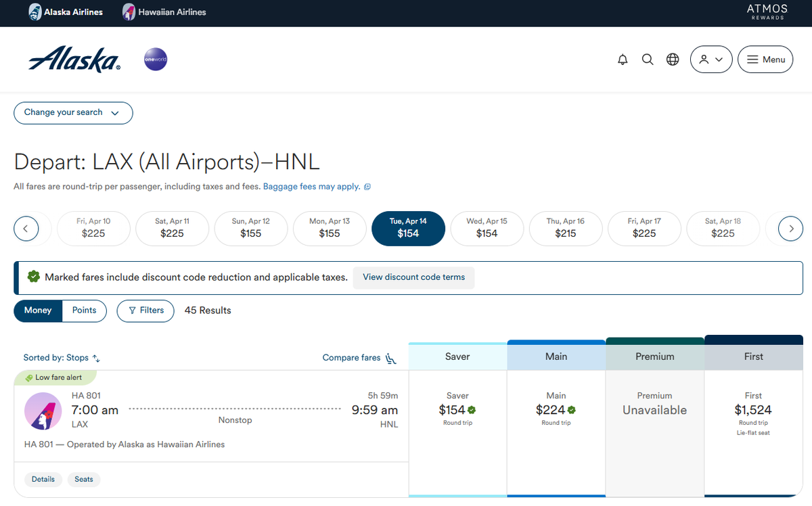Click the Alaska Airlines logo
Viewport: 812px width, 506px height.
coord(74,60)
